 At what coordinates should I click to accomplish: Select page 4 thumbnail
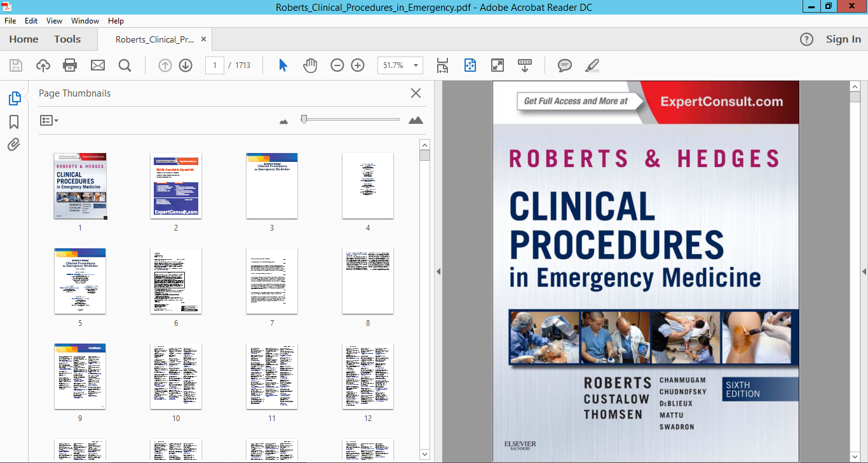coord(368,185)
